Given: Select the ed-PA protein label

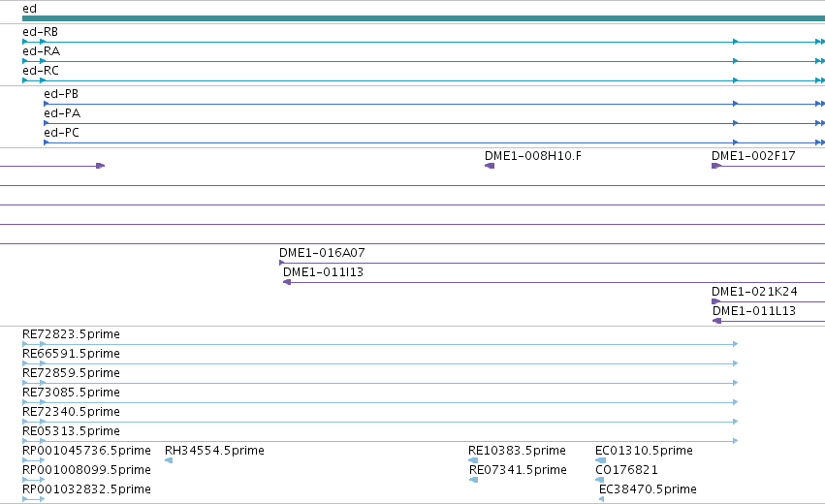Looking at the screenshot, I should click(62, 113).
